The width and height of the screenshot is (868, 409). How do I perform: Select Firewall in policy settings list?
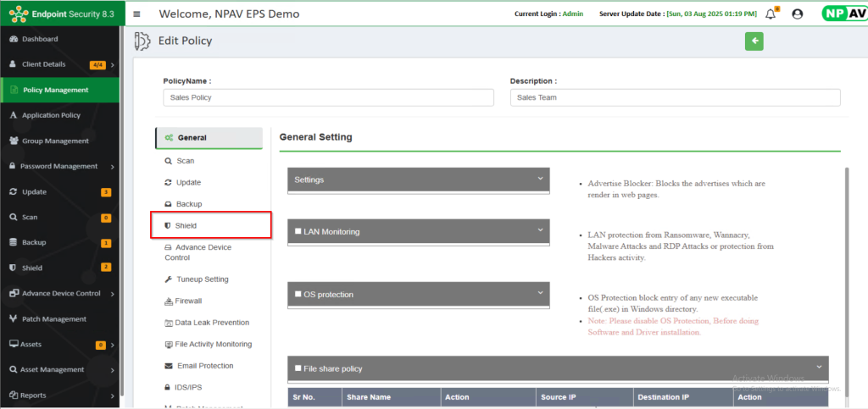[x=189, y=301]
